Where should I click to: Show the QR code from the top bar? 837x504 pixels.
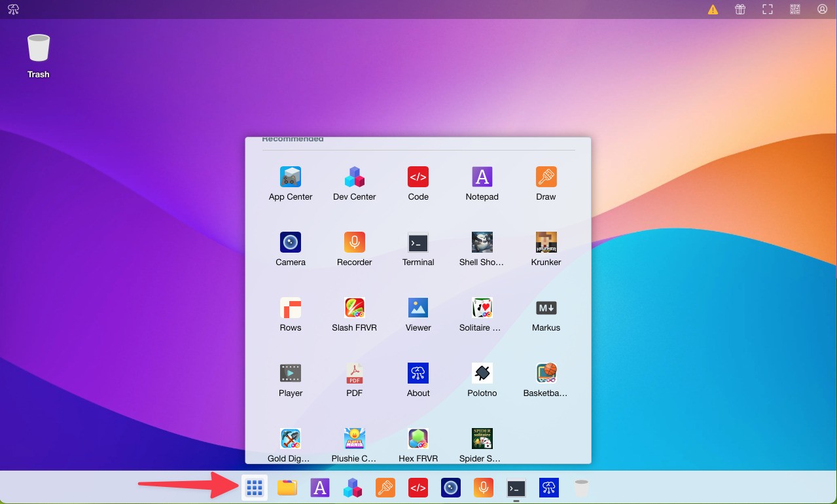(794, 9)
